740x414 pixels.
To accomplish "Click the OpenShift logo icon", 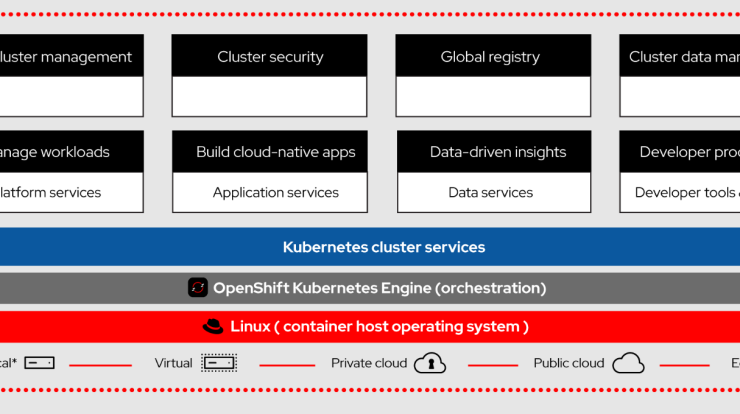I will [198, 287].
